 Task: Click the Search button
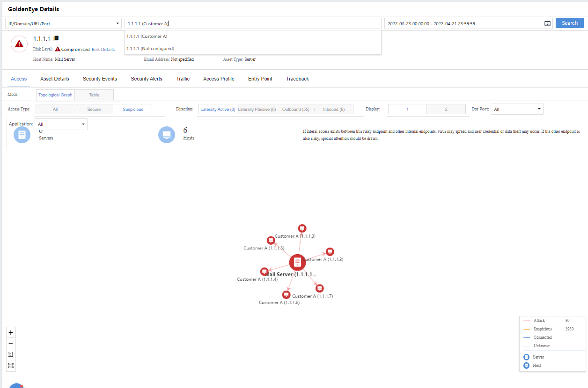[x=569, y=23]
